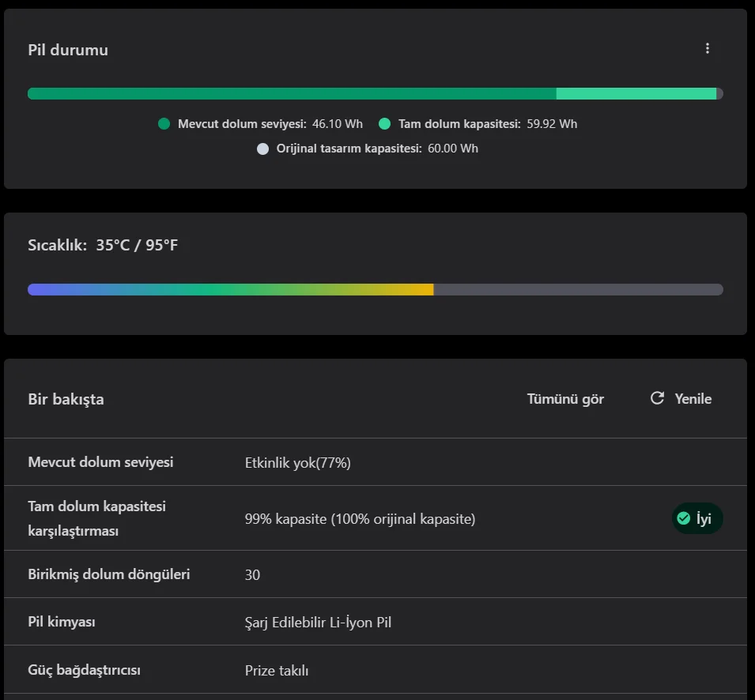The image size is (755, 700).
Task: Open the Tümünü gör link
Action: point(565,399)
